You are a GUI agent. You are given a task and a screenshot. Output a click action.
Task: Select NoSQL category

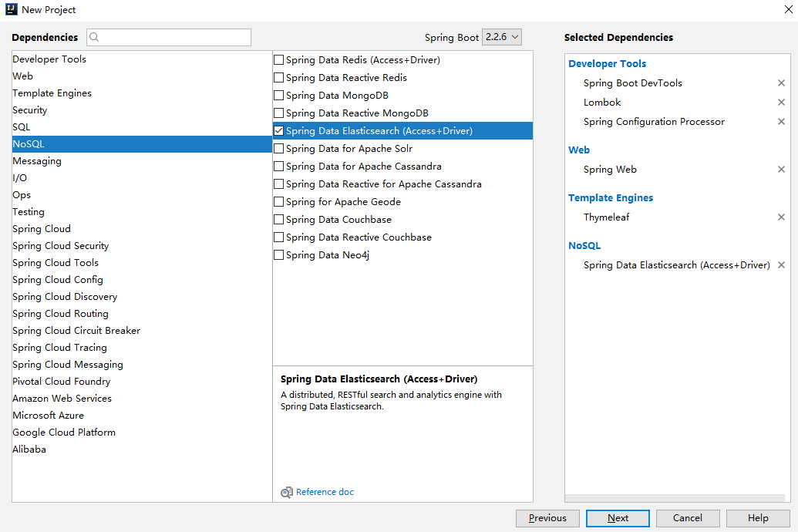coord(142,144)
